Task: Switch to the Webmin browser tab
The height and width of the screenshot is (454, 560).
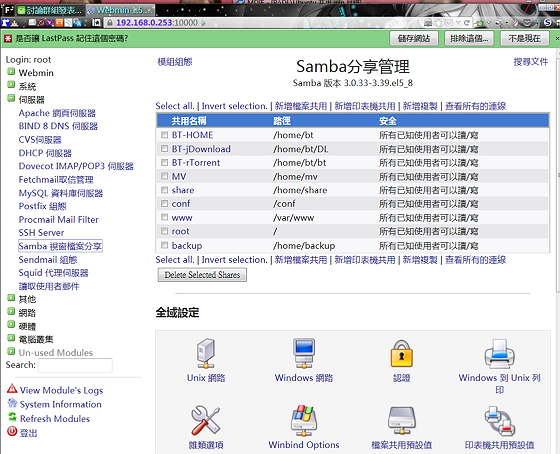Action: (120, 10)
